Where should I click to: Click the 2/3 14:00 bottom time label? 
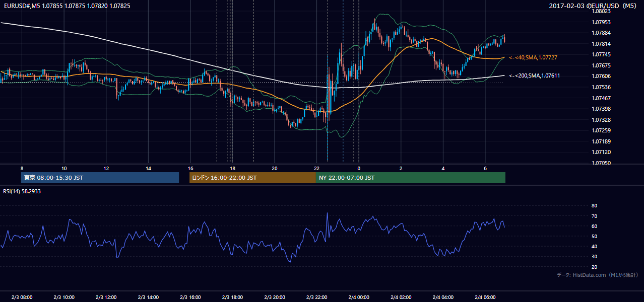(x=148, y=297)
